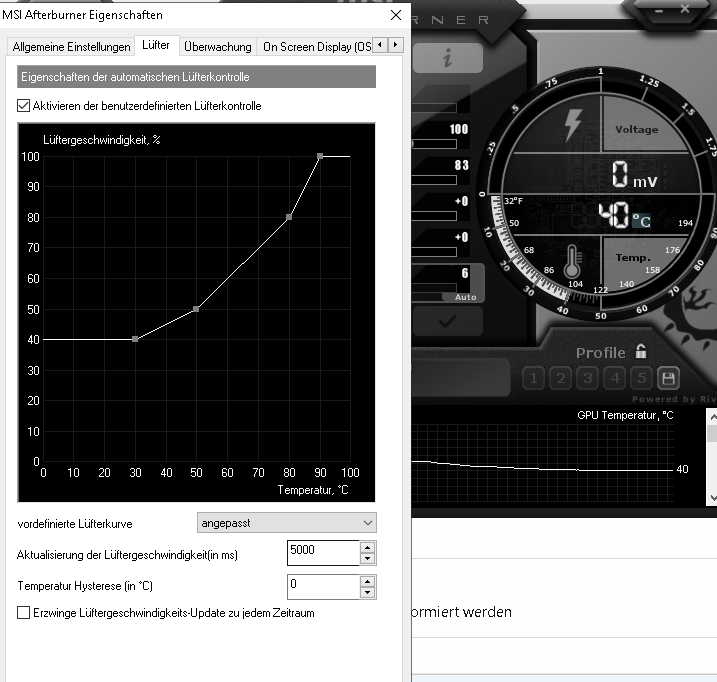Viewport: 717px width, 682px height.
Task: Click the info button in Afterburner
Action: click(x=448, y=58)
